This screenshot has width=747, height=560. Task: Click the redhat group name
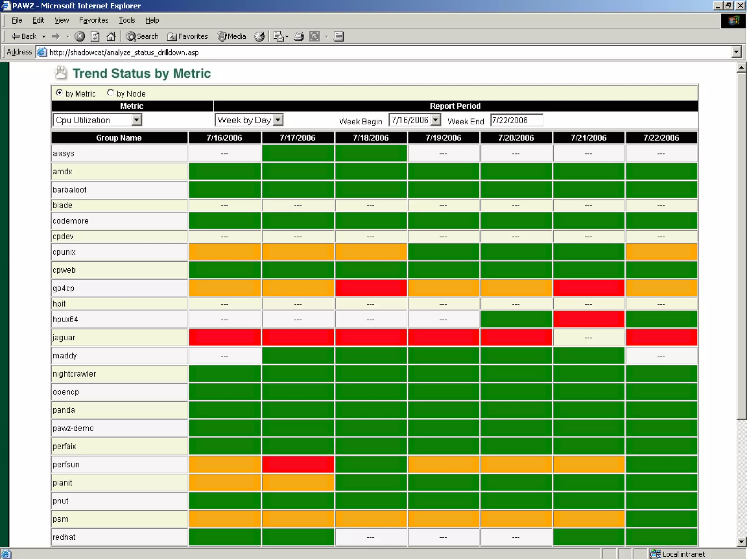[64, 537]
